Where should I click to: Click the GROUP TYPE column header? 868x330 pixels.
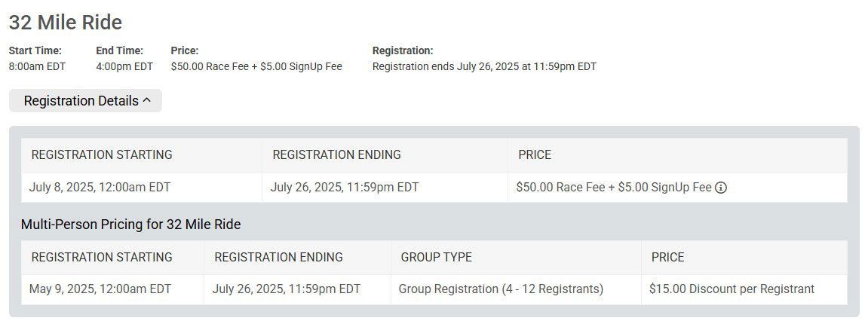436,257
